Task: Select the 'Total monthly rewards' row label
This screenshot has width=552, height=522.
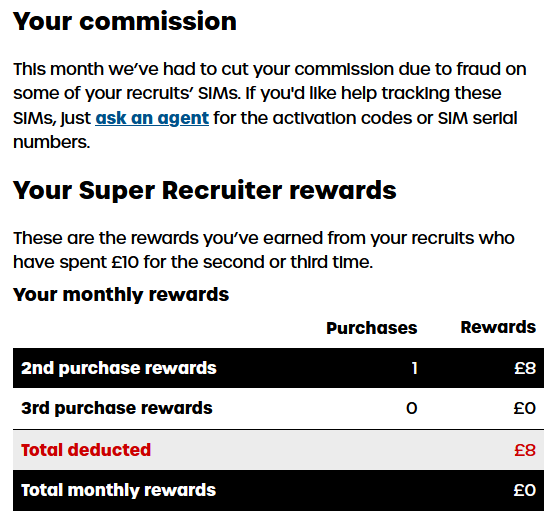Action: coord(118,490)
